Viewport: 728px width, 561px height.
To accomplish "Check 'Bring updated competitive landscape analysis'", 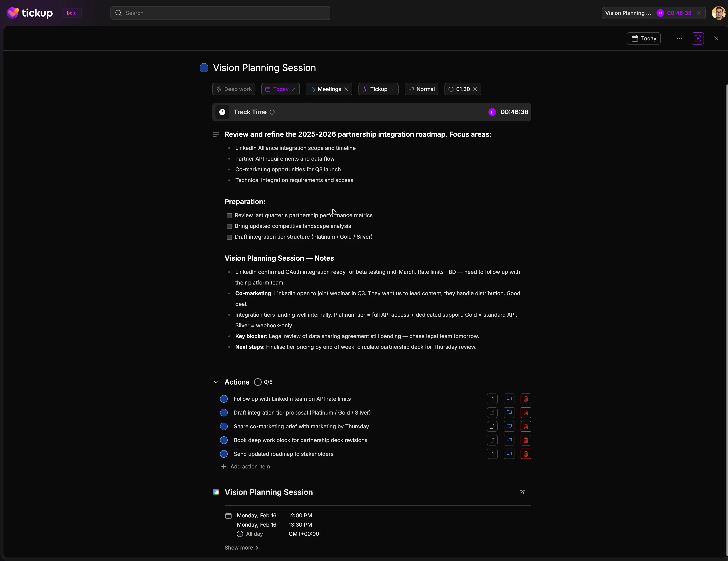I will 229,226.
